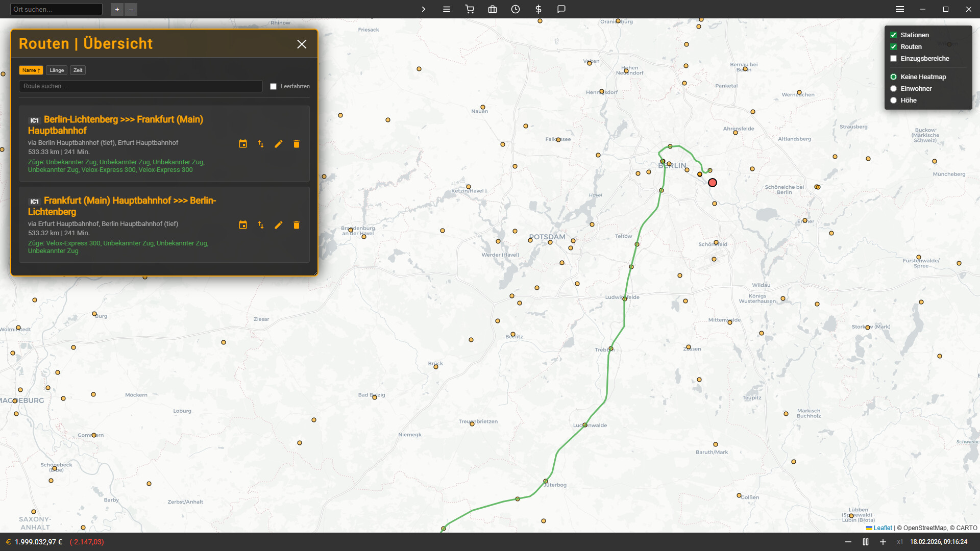Screen dimensions: 980x551
Task: Open the schedule calendar for the Berlin-Frankfurt route
Action: coord(243,144)
